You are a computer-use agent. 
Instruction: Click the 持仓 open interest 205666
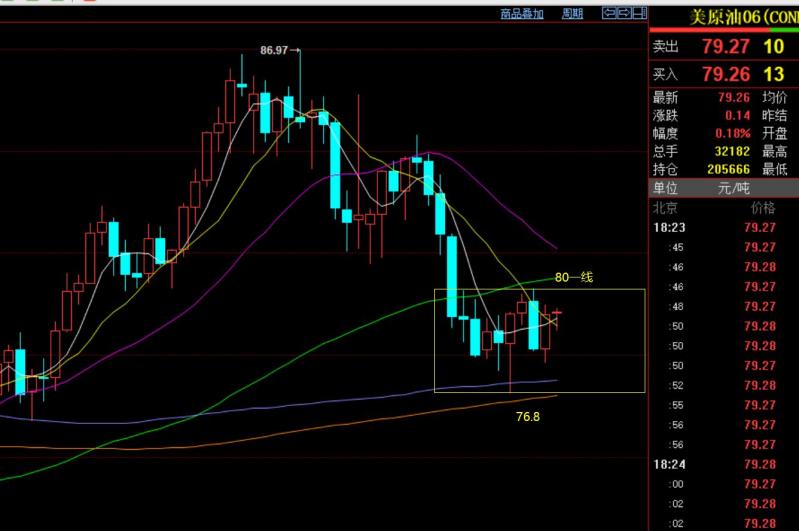click(x=728, y=169)
